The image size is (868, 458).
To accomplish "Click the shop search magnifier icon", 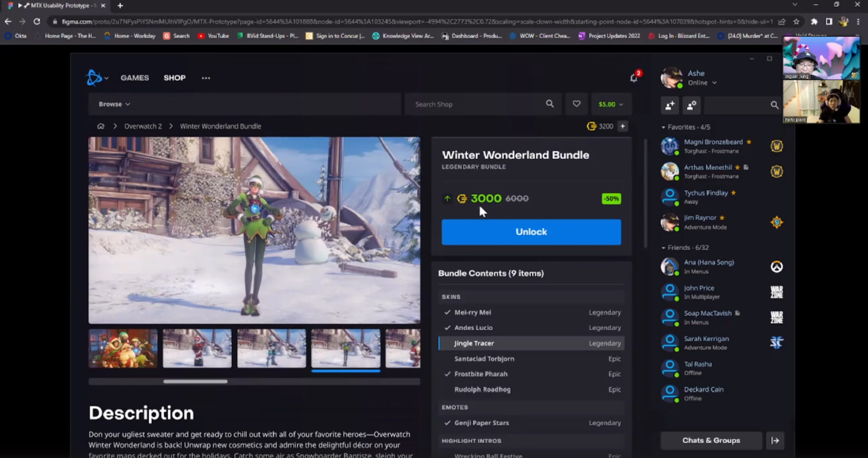I will tap(550, 104).
